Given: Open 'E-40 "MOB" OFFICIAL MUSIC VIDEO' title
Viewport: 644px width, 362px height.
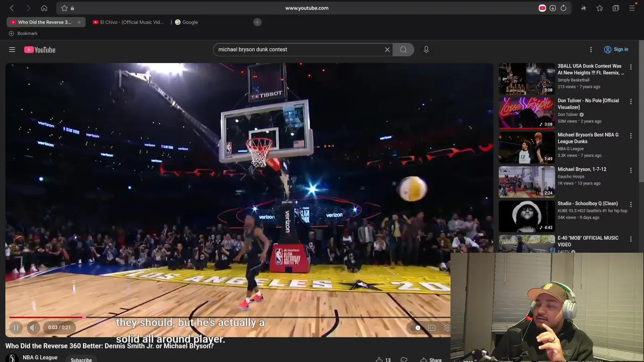Looking at the screenshot, I should [588, 241].
